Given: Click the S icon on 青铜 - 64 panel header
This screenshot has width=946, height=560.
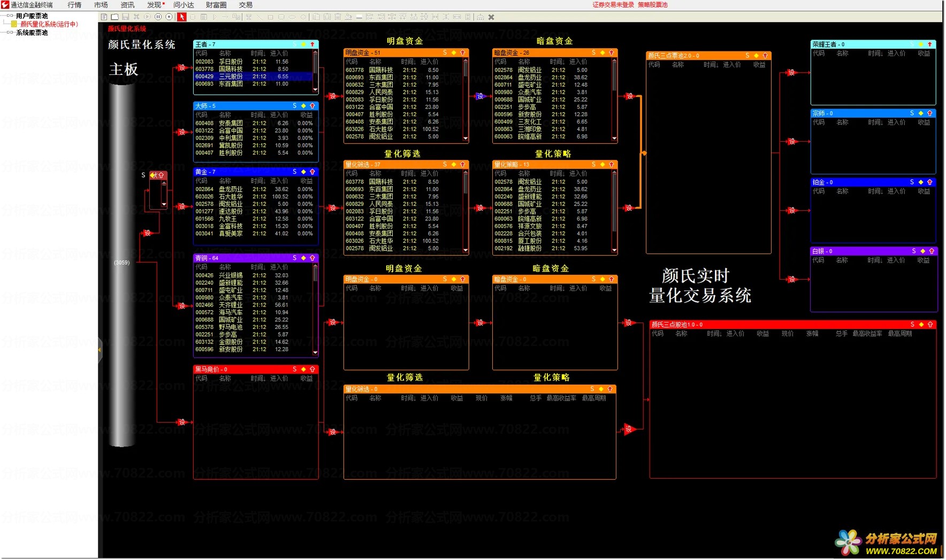Looking at the screenshot, I should [294, 258].
